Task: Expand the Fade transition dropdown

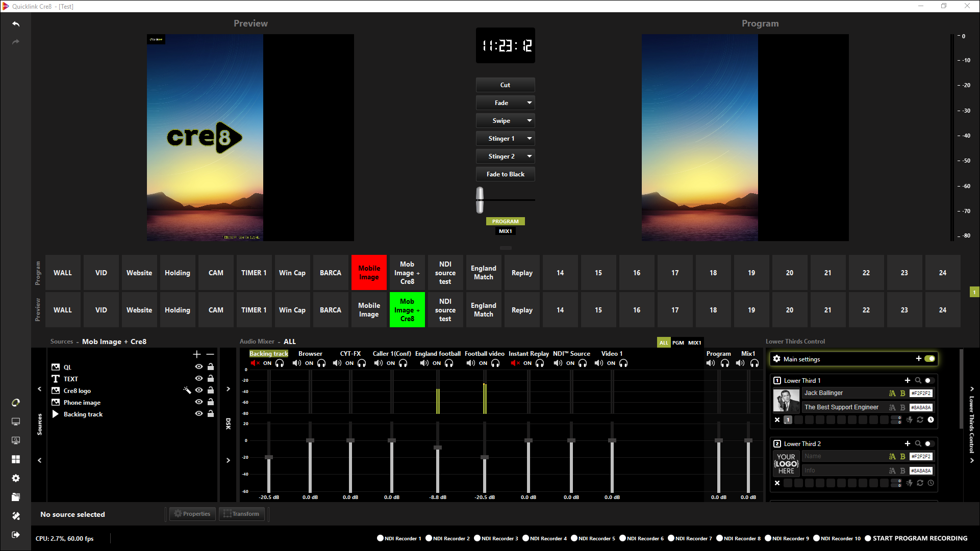Action: 530,103
